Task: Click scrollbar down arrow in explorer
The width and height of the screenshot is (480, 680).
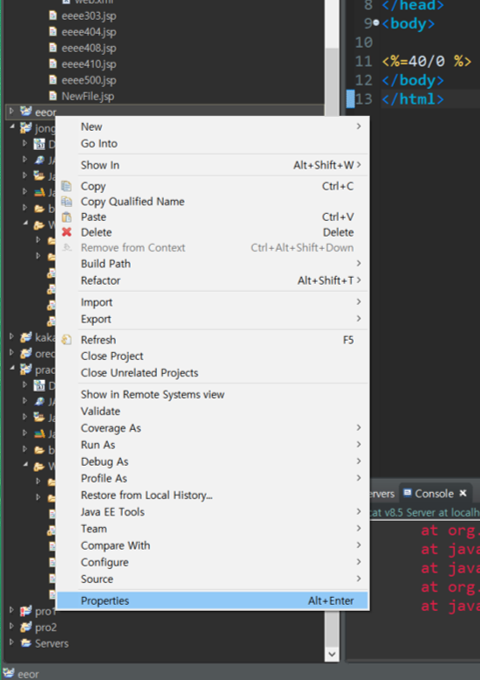Action: [x=332, y=654]
